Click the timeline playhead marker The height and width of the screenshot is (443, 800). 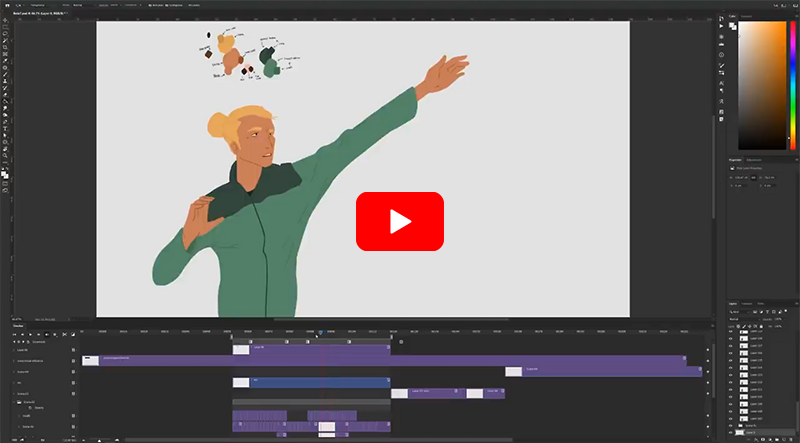point(320,332)
